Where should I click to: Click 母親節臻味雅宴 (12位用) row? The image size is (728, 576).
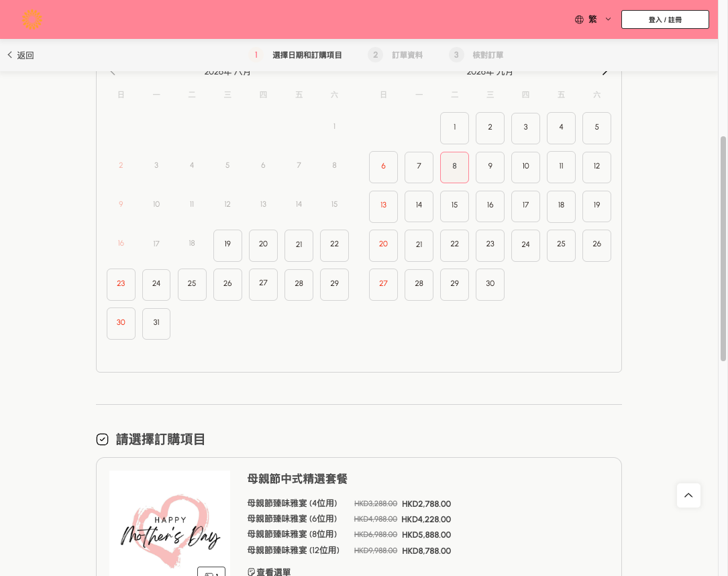(x=349, y=550)
